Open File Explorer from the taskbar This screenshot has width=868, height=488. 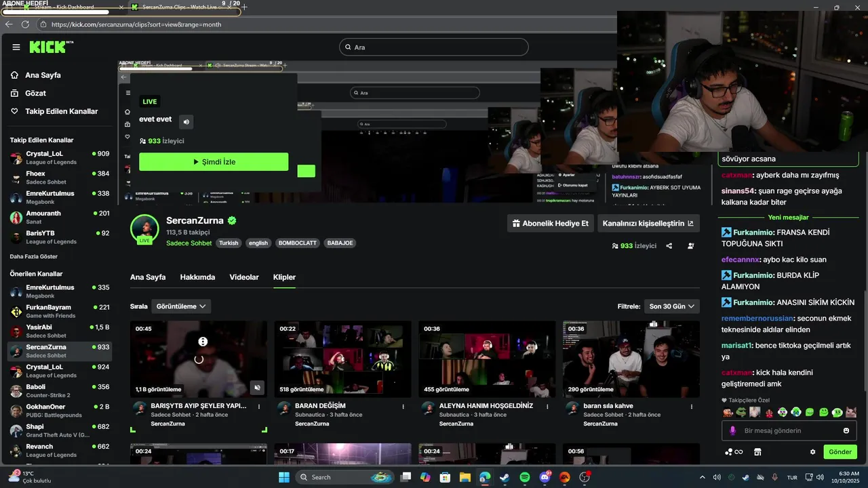465,477
